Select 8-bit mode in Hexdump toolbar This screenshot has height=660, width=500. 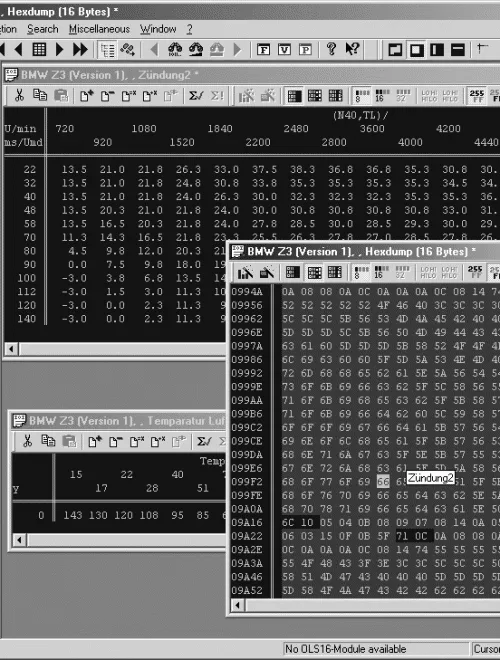coord(362,272)
